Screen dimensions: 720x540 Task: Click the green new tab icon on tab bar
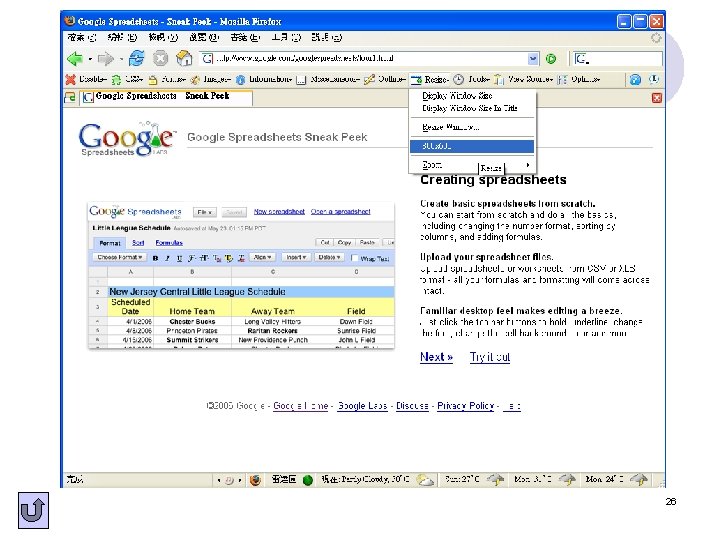tap(70, 97)
